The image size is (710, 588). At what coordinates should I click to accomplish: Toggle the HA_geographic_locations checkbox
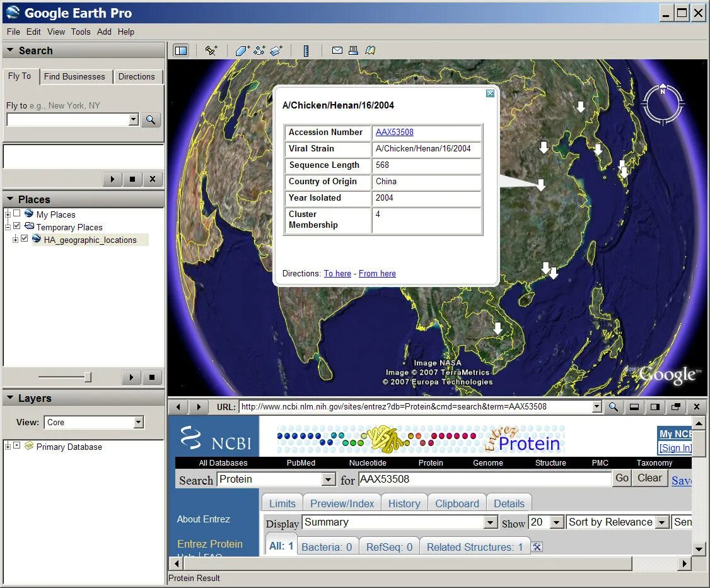(x=25, y=238)
